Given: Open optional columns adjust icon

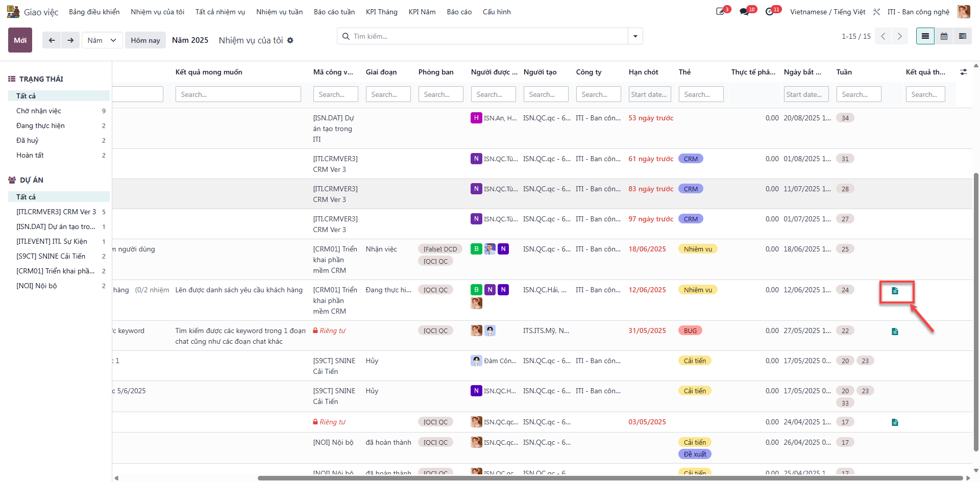Looking at the screenshot, I should (x=964, y=72).
